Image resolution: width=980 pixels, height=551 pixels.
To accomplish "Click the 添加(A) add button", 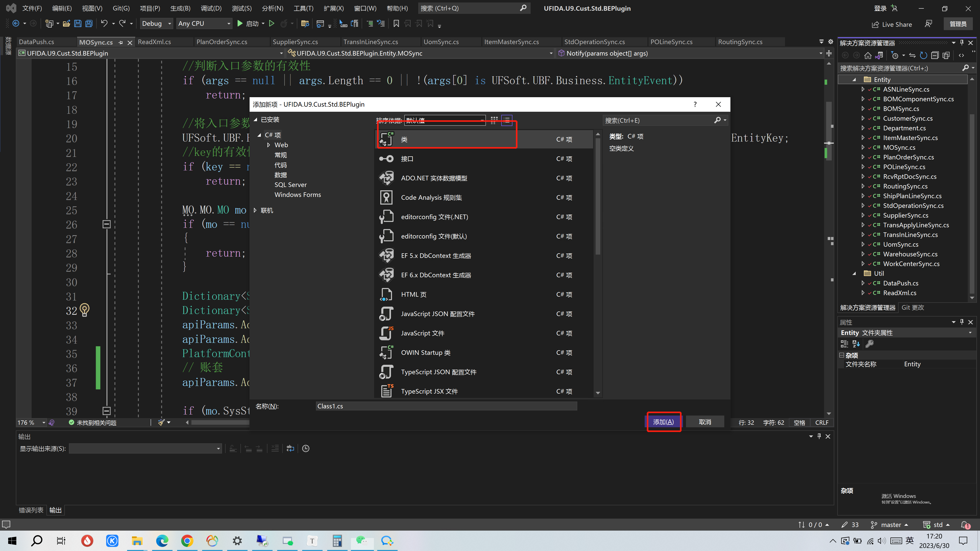I will (663, 422).
